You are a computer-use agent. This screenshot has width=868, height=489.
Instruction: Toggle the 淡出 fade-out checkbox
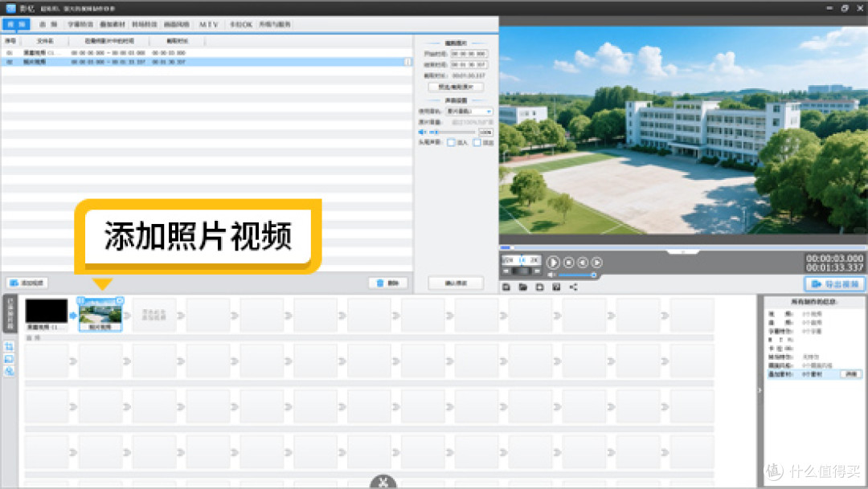tap(477, 143)
